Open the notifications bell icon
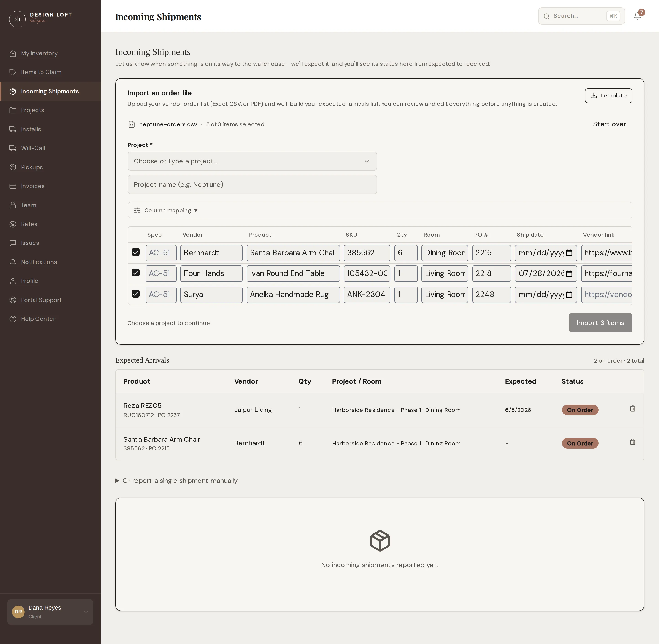This screenshot has width=659, height=644. [x=637, y=16]
